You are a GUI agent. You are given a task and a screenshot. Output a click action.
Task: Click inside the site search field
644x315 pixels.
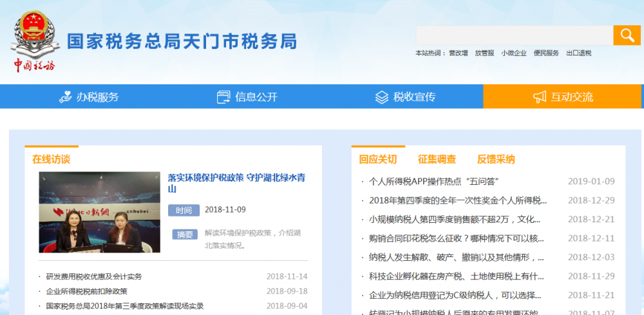coord(513,35)
